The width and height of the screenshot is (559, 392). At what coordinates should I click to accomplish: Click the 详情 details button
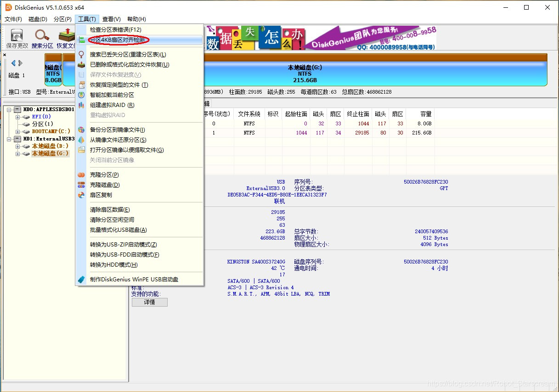point(150,302)
